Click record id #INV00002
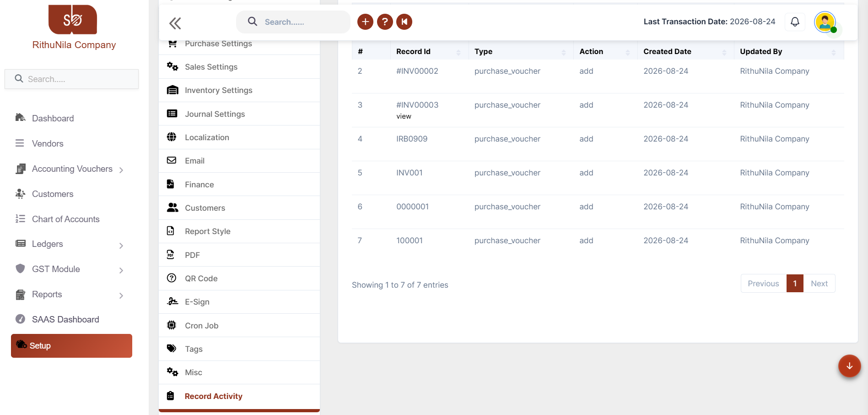Viewport: 868px width, 415px height. point(417,71)
